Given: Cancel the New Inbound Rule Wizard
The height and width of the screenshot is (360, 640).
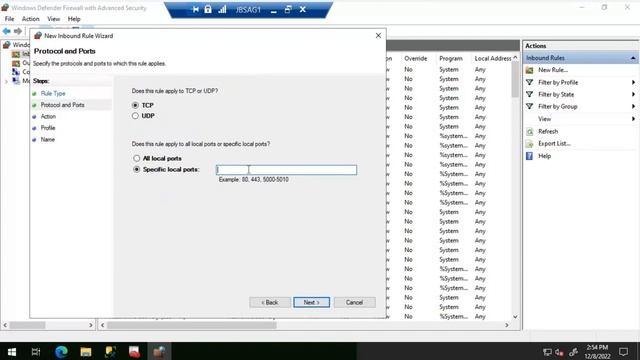Looking at the screenshot, I should click(x=354, y=302).
